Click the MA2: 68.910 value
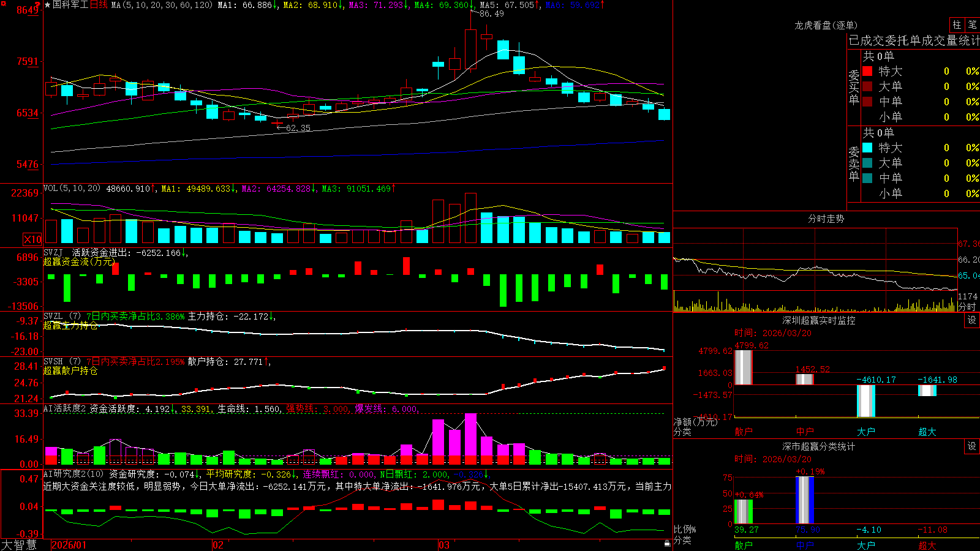The width and height of the screenshot is (980, 551). click(x=313, y=5)
